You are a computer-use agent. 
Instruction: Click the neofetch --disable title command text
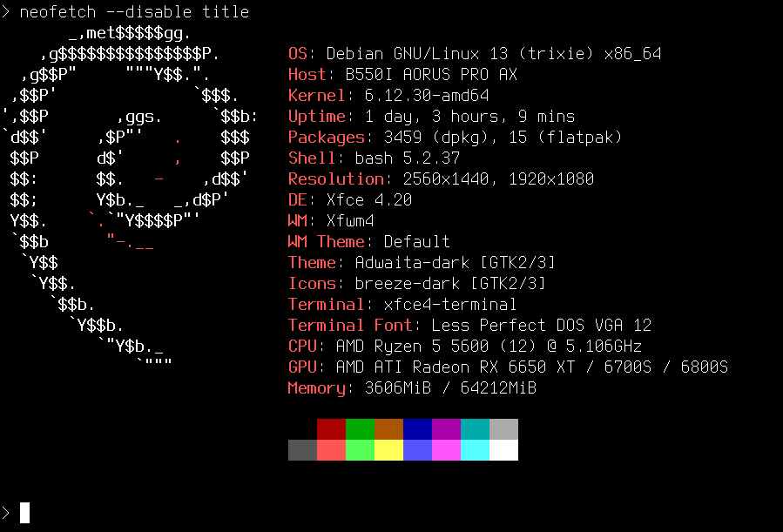(134, 11)
